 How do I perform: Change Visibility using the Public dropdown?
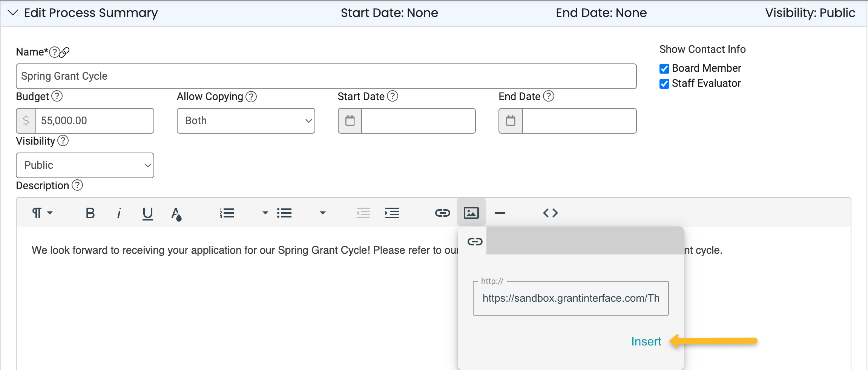click(85, 165)
